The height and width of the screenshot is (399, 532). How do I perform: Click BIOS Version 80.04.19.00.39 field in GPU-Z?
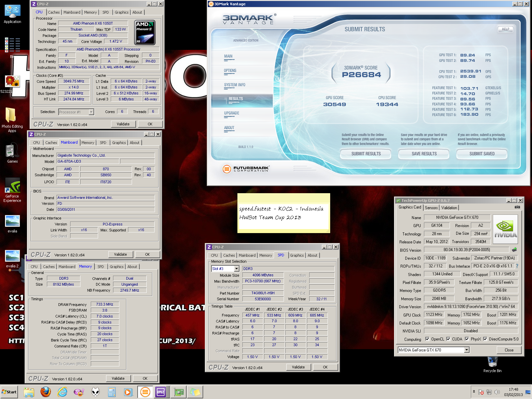(466, 250)
